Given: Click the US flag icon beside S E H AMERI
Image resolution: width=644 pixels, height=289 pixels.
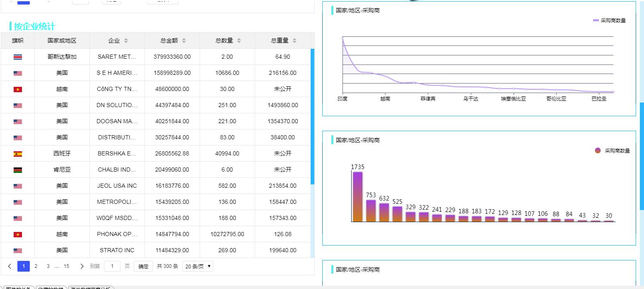Looking at the screenshot, I should [18, 73].
